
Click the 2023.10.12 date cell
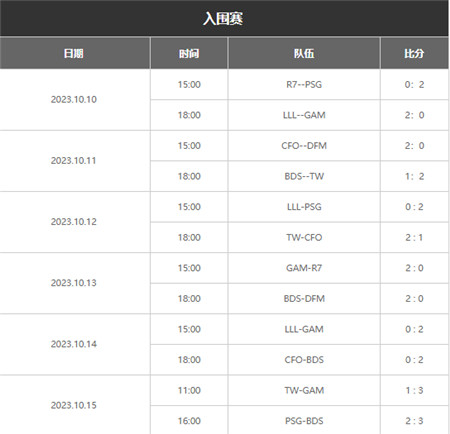pos(75,222)
